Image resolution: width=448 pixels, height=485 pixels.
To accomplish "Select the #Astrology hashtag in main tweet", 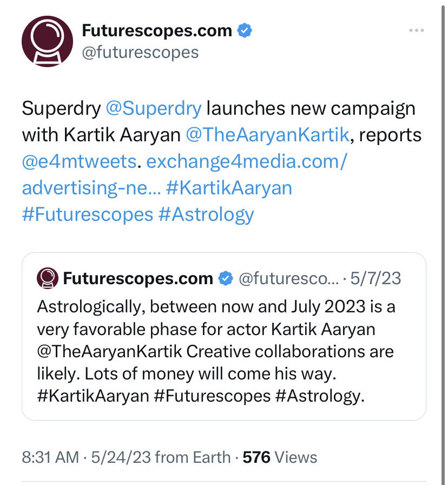I will coord(206,215).
